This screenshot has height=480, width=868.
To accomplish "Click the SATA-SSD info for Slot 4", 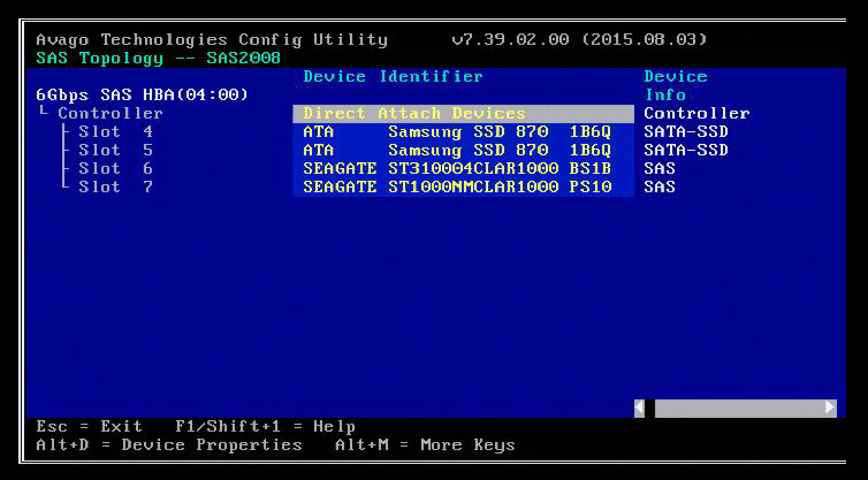I will pyautogui.click(x=686, y=132).
